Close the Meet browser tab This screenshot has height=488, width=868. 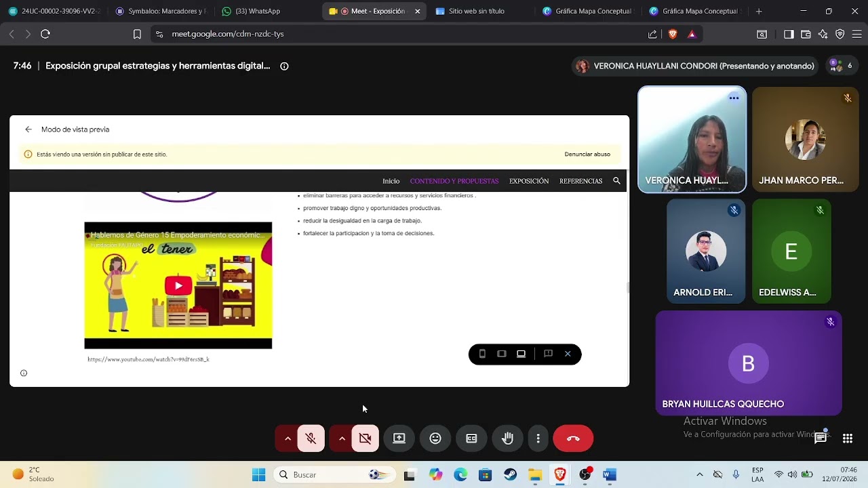[417, 11]
